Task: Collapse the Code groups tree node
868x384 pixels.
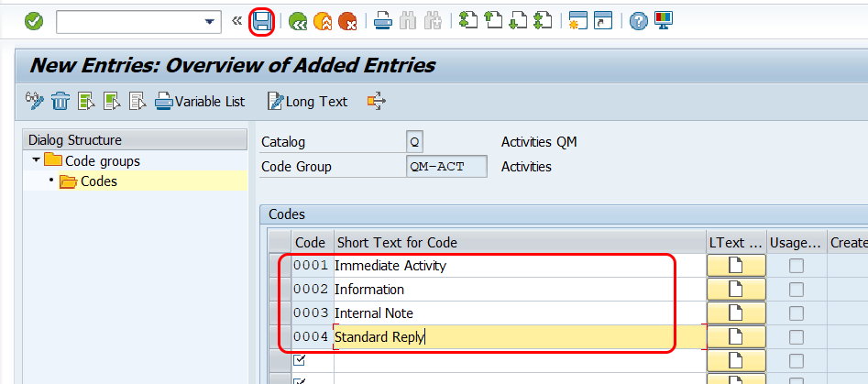Action: [37, 160]
